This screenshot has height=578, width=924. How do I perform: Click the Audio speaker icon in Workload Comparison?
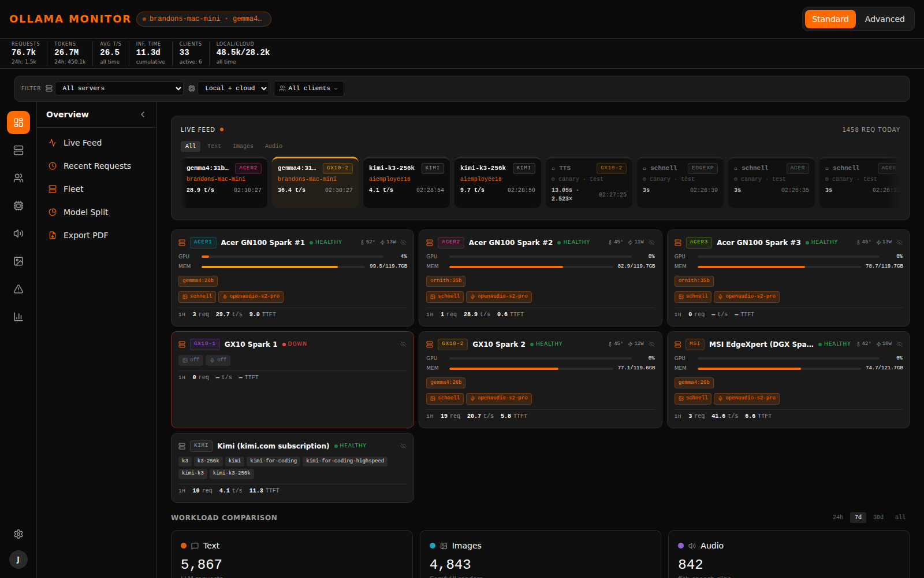coord(692,546)
